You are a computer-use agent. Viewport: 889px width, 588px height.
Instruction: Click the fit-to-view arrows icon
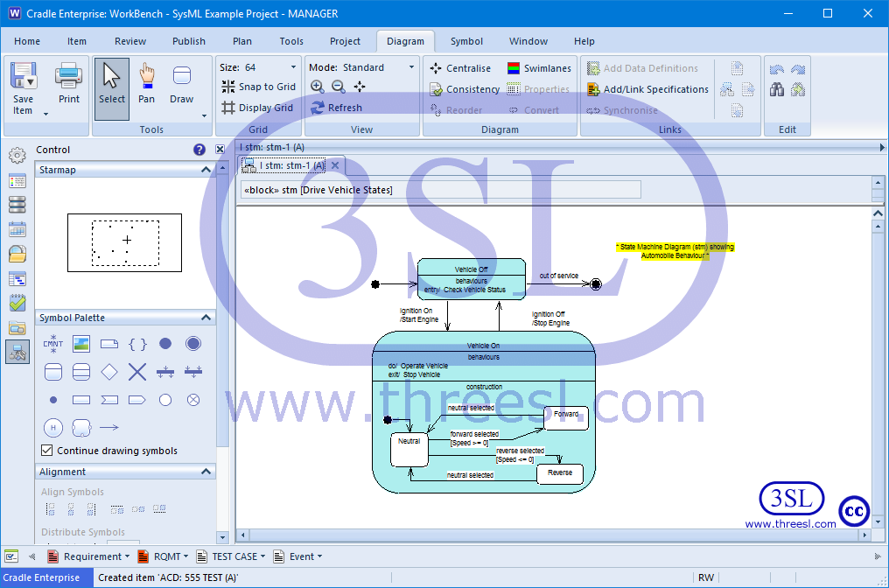coord(360,87)
